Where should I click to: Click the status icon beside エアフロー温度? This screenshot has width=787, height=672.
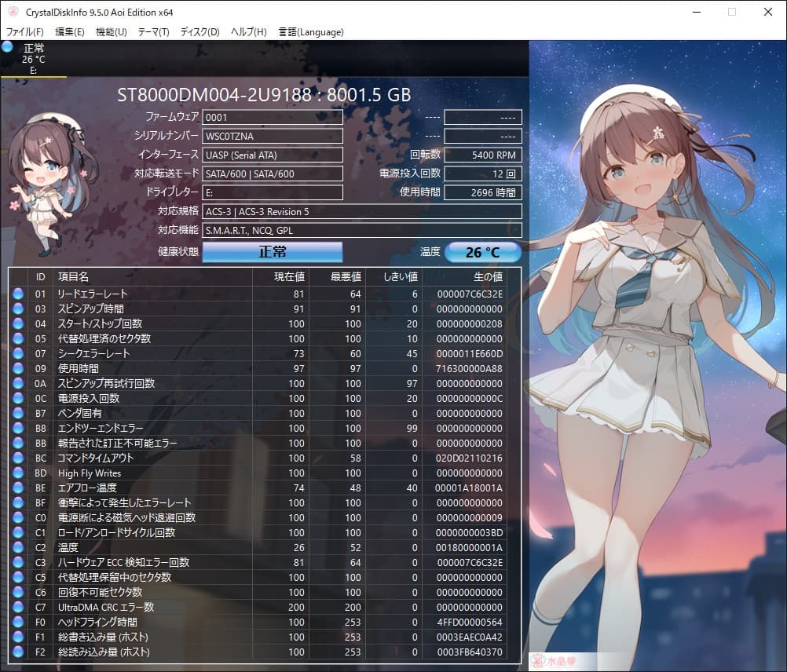(x=19, y=488)
